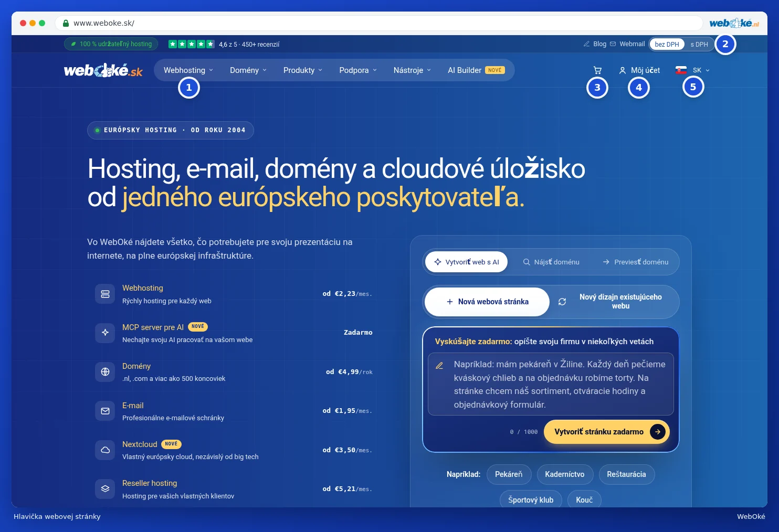Click the Slovak flag icon
The height and width of the screenshot is (532, 779).
(x=681, y=70)
